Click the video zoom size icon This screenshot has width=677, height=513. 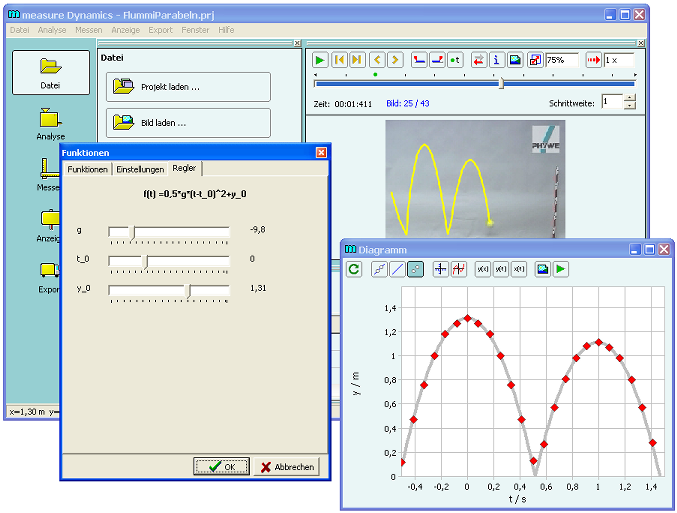[x=535, y=60]
